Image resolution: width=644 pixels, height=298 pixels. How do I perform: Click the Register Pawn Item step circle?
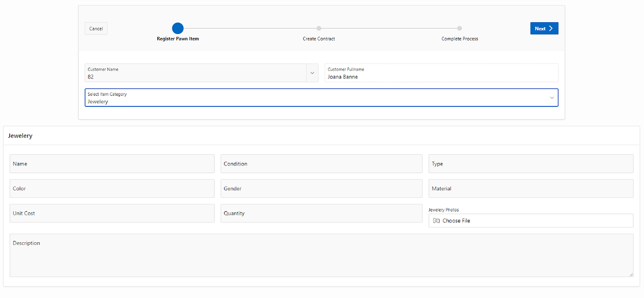[178, 28]
